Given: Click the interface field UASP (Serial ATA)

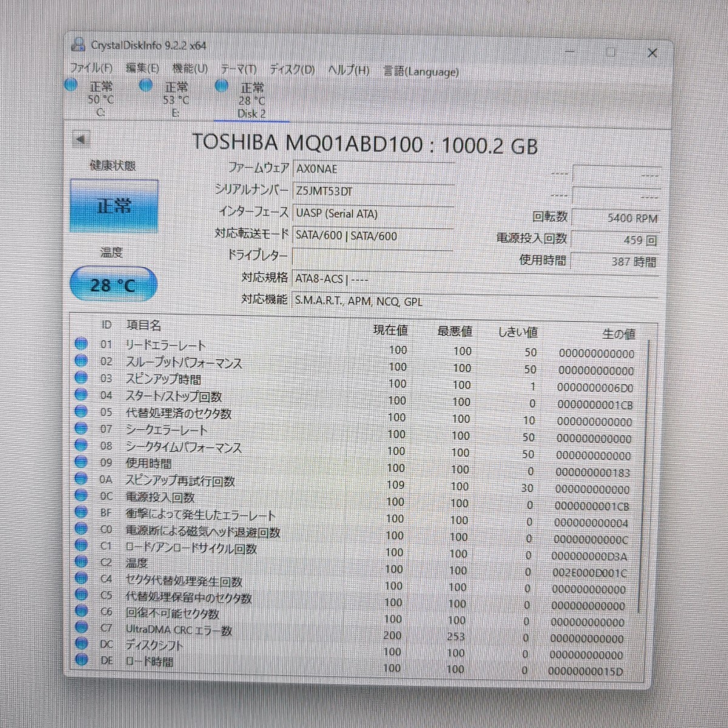Looking at the screenshot, I should coord(373,214).
